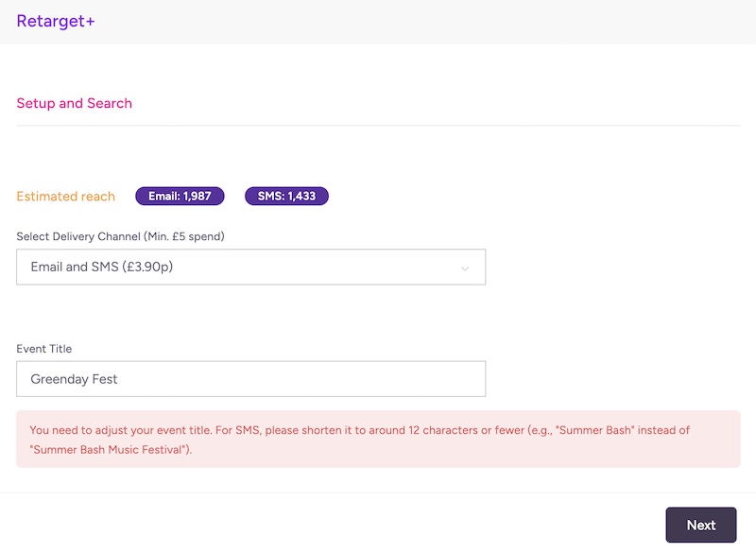Click empty space right of Event Title field
Screen dimensions: 756x553
[614, 379]
